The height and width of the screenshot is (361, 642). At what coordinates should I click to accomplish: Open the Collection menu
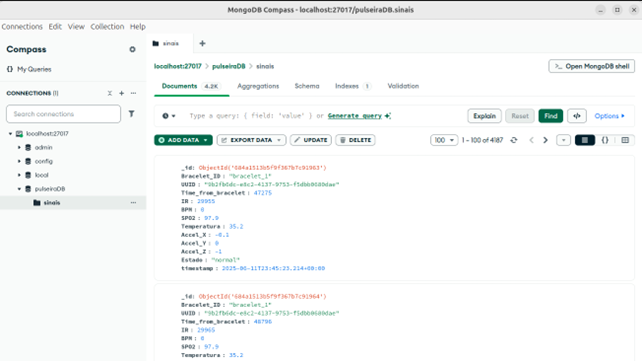[107, 27]
